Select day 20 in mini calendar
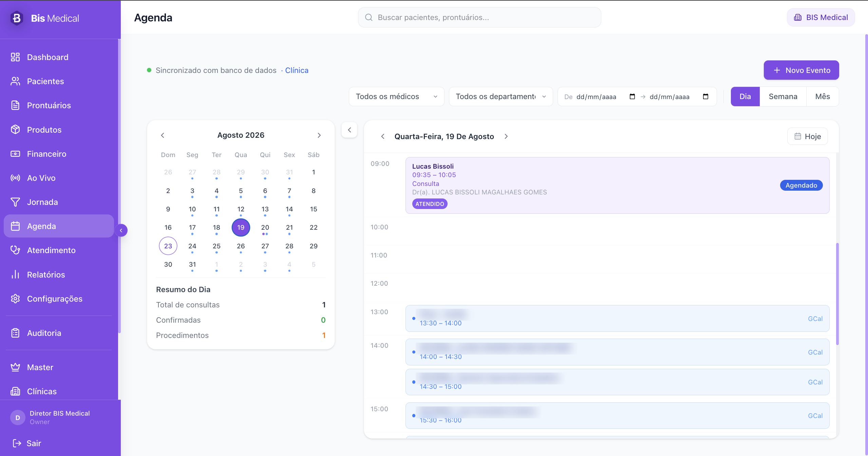The height and width of the screenshot is (456, 868). tap(265, 227)
